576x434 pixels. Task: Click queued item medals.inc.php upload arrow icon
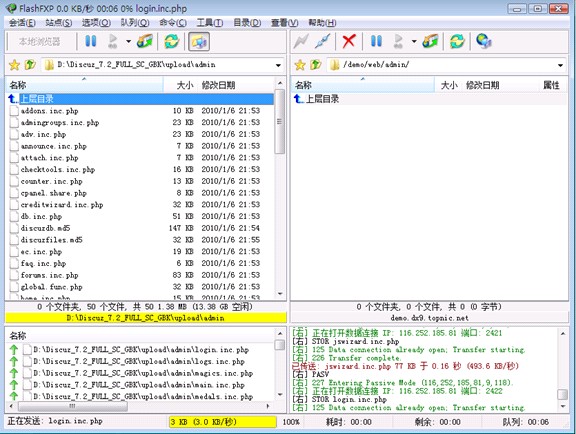tap(14, 396)
